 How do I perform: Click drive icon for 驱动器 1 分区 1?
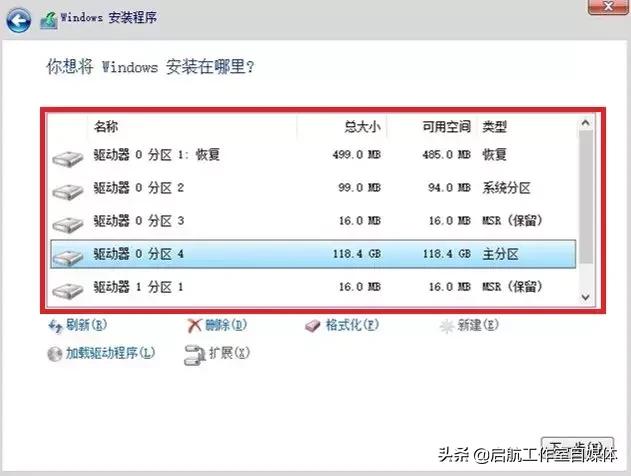(68, 291)
